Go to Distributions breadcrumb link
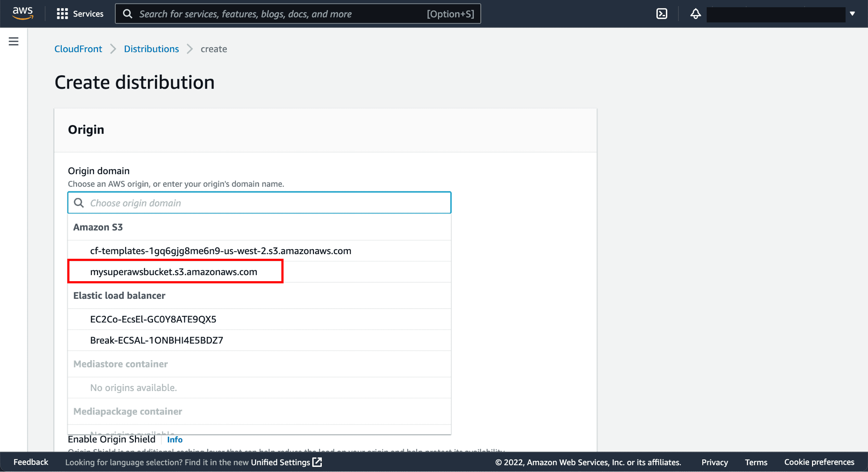Screen dimensions: 868x472 (151, 49)
